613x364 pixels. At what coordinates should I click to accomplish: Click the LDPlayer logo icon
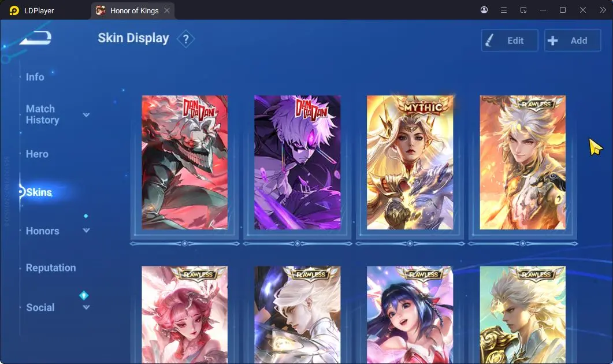pos(14,10)
